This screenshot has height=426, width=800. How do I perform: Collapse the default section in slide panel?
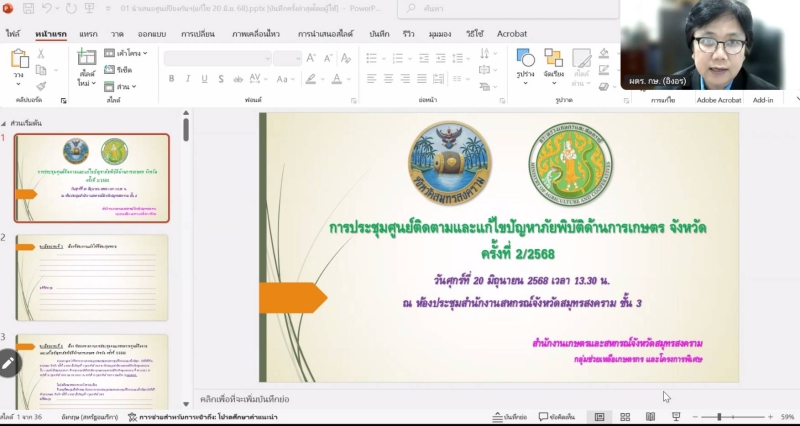(x=5, y=121)
